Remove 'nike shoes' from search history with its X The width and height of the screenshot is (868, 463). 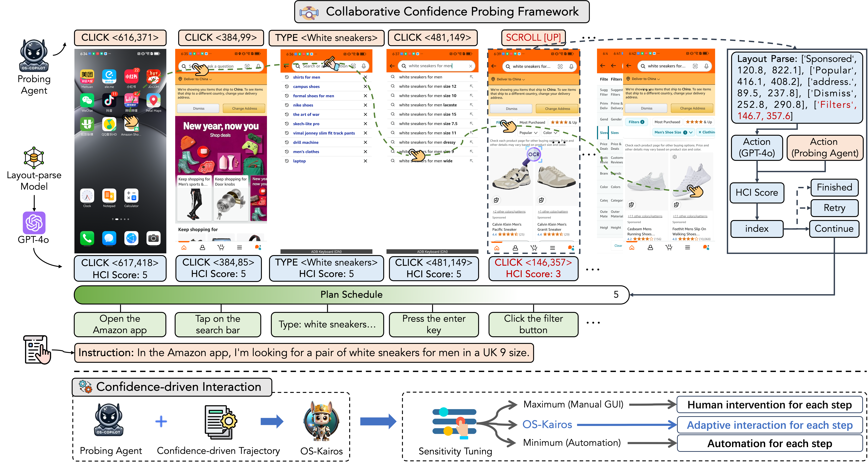click(x=365, y=105)
